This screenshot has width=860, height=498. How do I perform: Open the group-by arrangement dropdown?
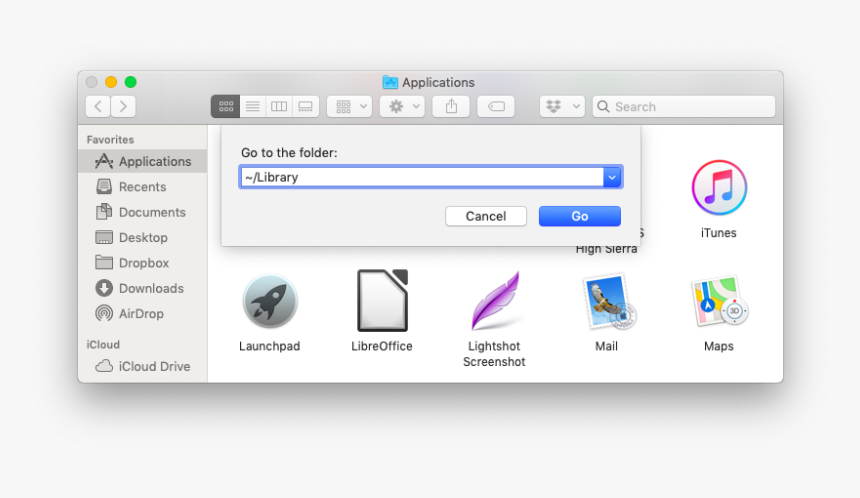349,106
